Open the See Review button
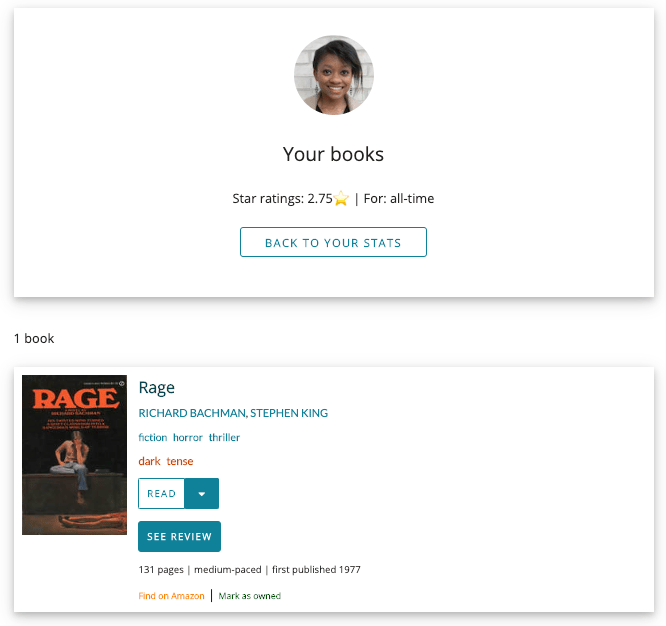Screen dimensions: 666x626 [179, 536]
